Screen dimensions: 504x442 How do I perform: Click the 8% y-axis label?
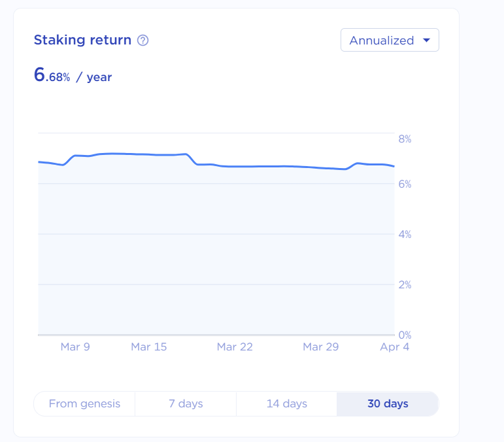coord(405,139)
